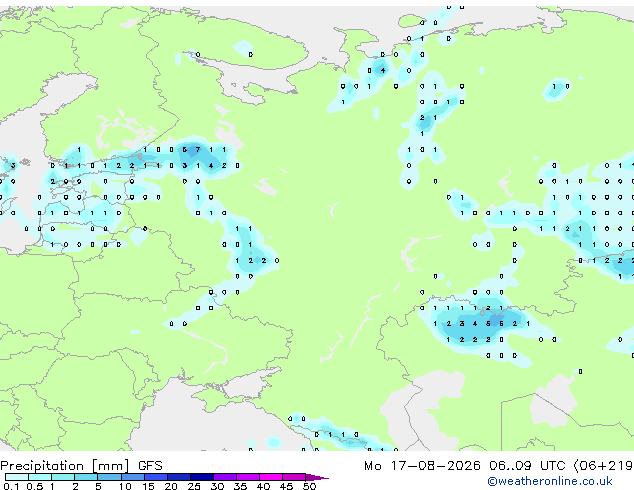This screenshot has width=634, height=490.
Task: Select the 10 to 15 mm legend swatch
Action: tap(132, 477)
